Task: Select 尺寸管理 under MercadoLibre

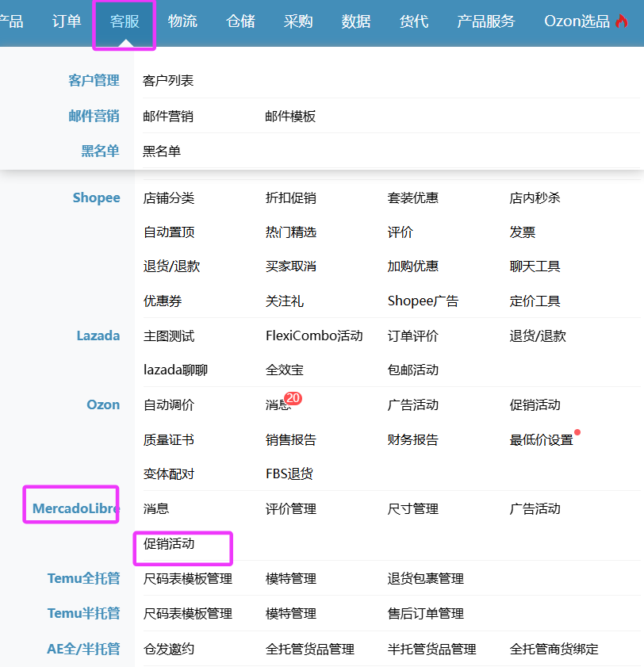Action: [412, 509]
